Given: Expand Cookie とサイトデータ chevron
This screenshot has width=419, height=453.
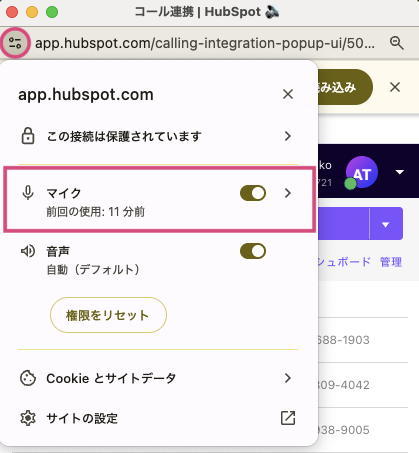Looking at the screenshot, I should 288,378.
